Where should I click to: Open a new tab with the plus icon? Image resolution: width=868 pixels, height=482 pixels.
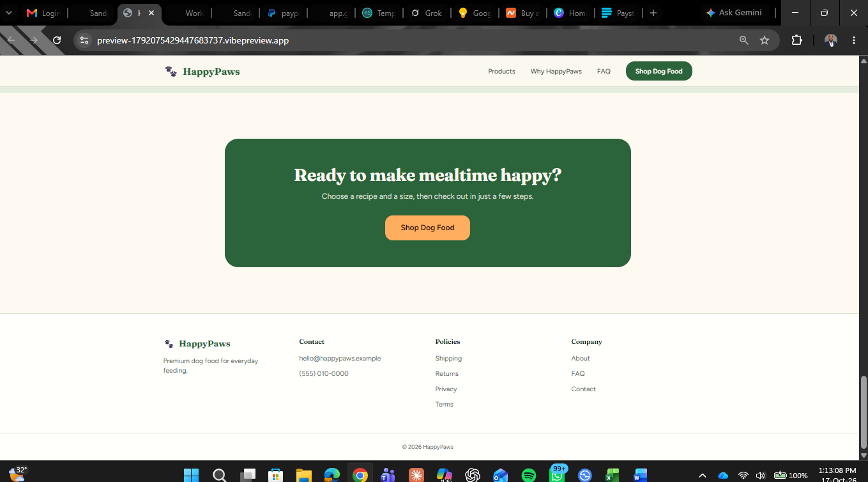tap(653, 13)
